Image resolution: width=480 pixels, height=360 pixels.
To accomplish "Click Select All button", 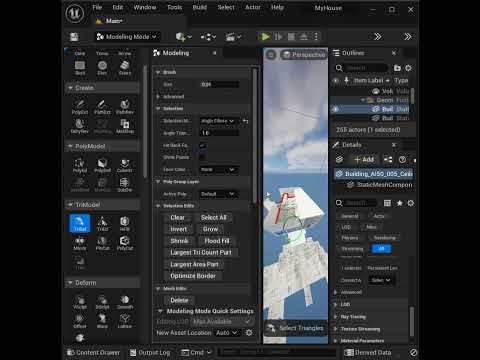I will pyautogui.click(x=214, y=217).
